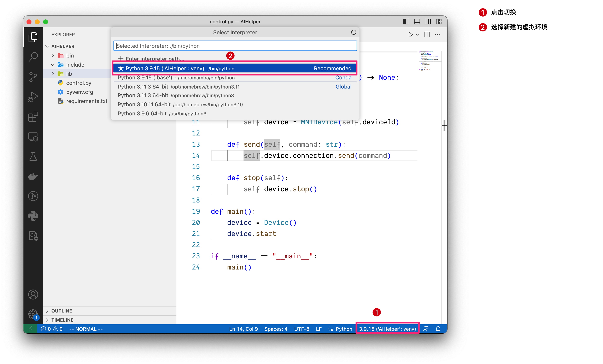
Task: Open the Docker view in the activity bar
Action: [33, 176]
